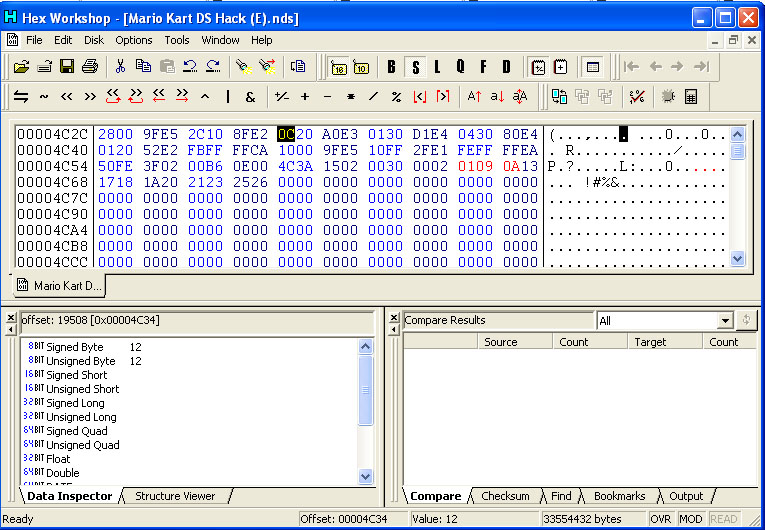This screenshot has width=765, height=530.
Task: Open the Options menu
Action: coord(134,40)
